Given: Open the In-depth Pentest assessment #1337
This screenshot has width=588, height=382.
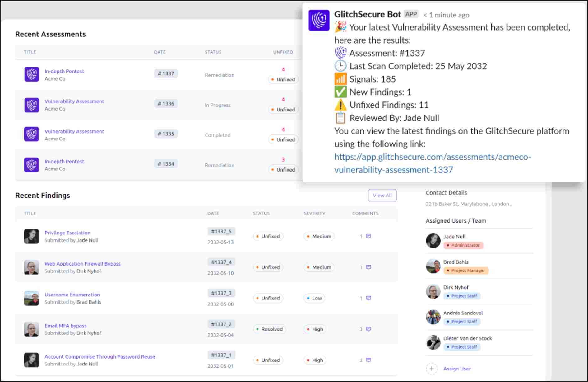Looking at the screenshot, I should pyautogui.click(x=64, y=71).
